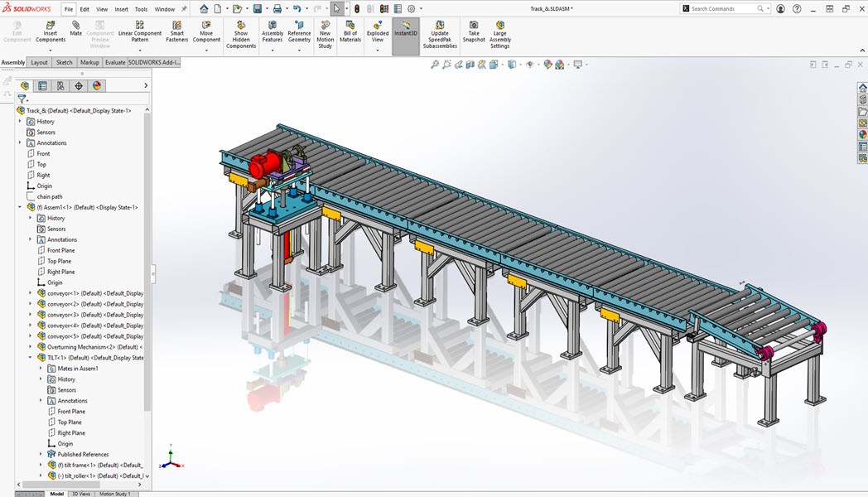Launch Smart Fasteners tool

point(176,32)
